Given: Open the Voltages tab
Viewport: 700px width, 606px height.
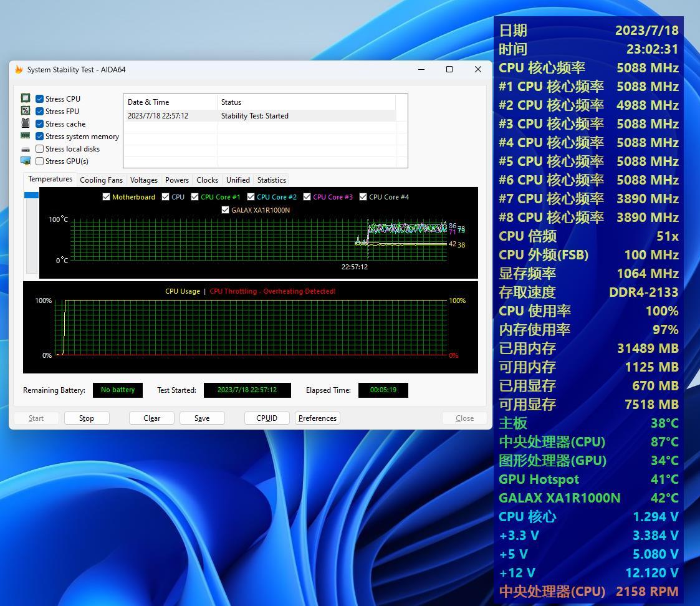Looking at the screenshot, I should coord(144,180).
